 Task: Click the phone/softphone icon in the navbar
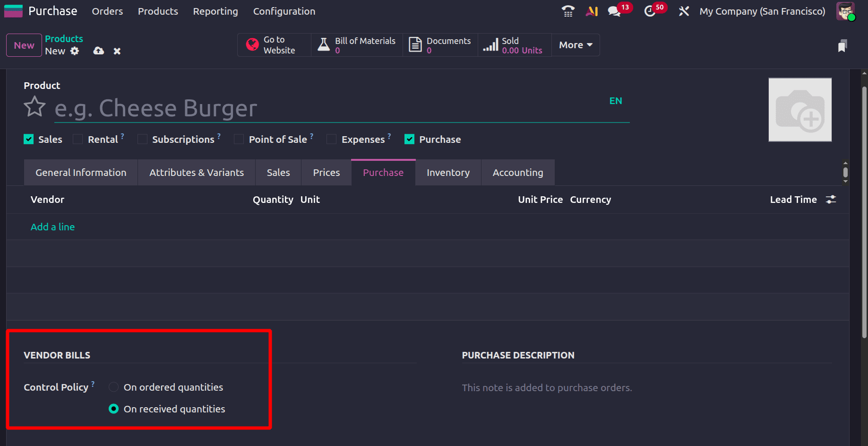tap(567, 11)
